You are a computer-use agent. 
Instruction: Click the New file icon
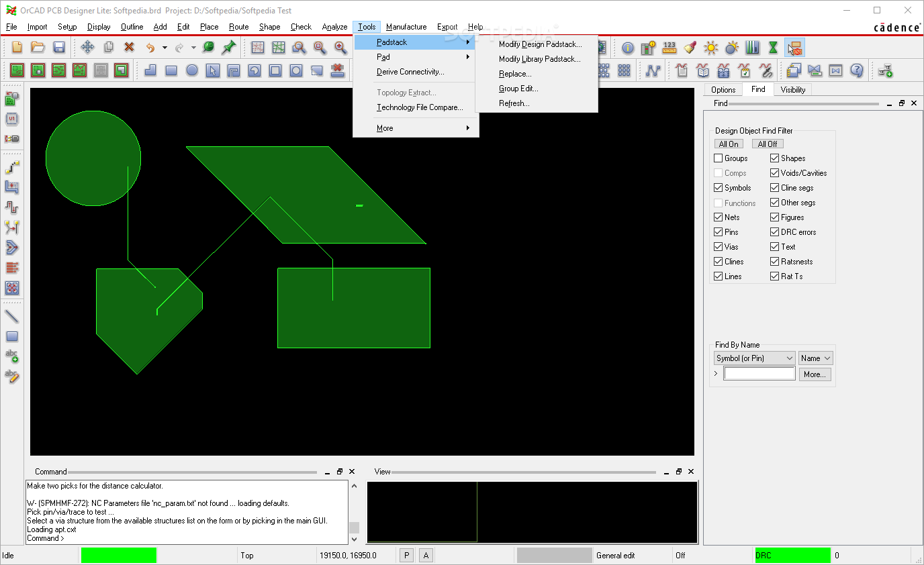17,47
